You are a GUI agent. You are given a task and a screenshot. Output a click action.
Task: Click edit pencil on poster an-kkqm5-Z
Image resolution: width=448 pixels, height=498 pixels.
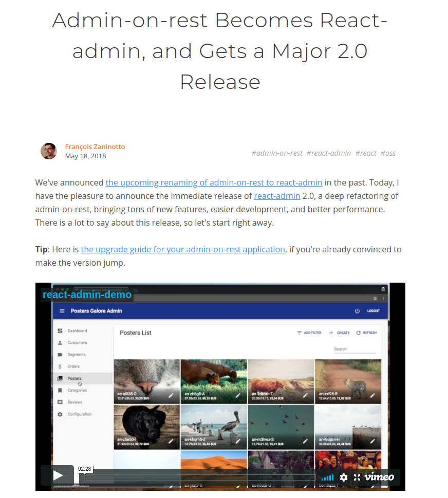[238, 441]
